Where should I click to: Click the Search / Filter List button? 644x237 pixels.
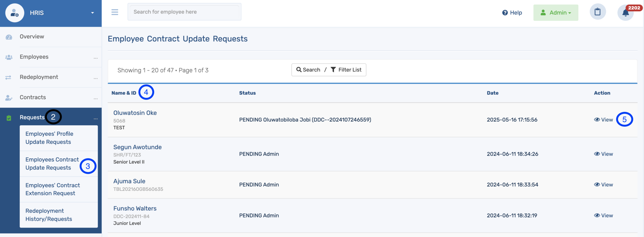tap(329, 70)
